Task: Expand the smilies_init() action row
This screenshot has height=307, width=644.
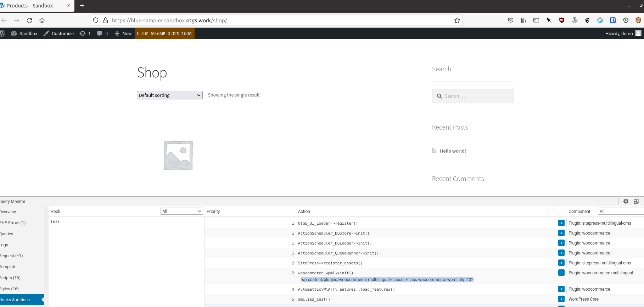Action: click(x=561, y=299)
